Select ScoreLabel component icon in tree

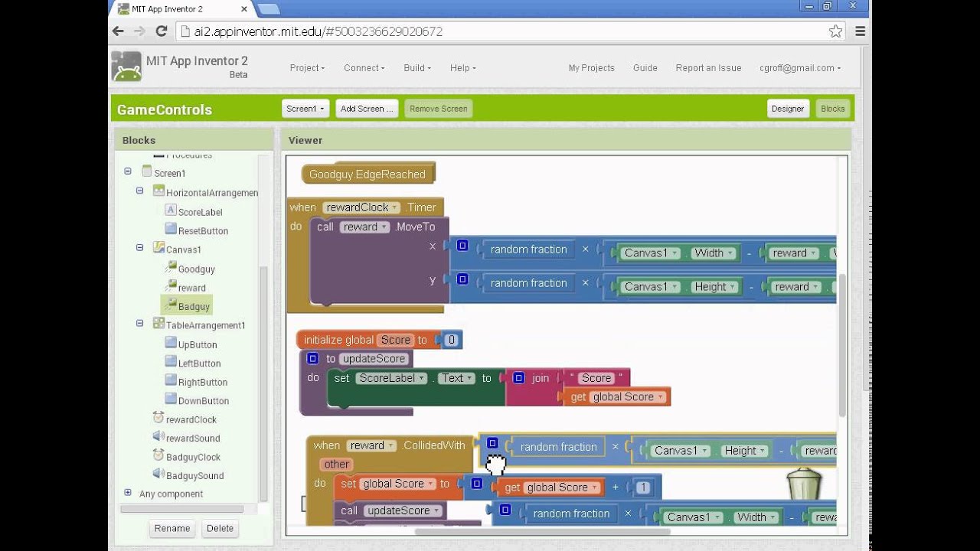171,210
